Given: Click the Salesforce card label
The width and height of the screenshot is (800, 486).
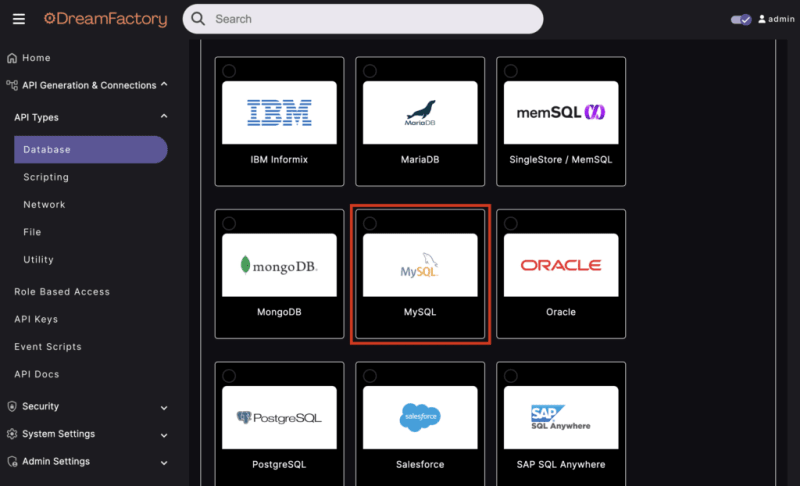Looking at the screenshot, I should click(x=420, y=465).
